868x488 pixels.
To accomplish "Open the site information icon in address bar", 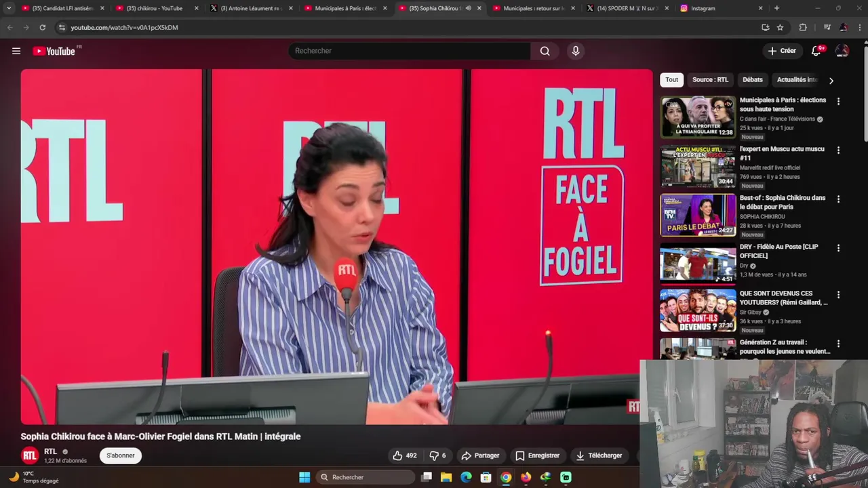I will [62, 27].
